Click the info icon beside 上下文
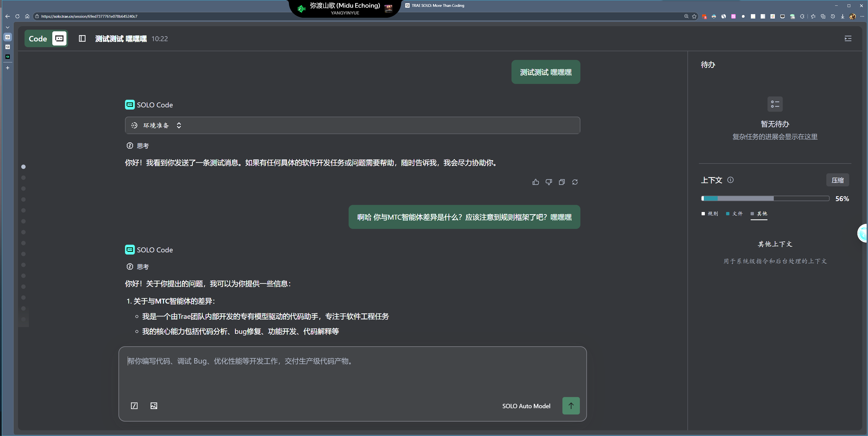This screenshot has height=436, width=868. [x=730, y=180]
